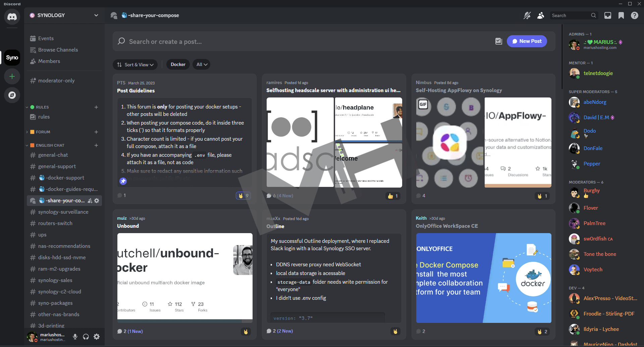Viewport: 644px width, 347px height.
Task: Add channel in FORUM category
Action: point(96,132)
